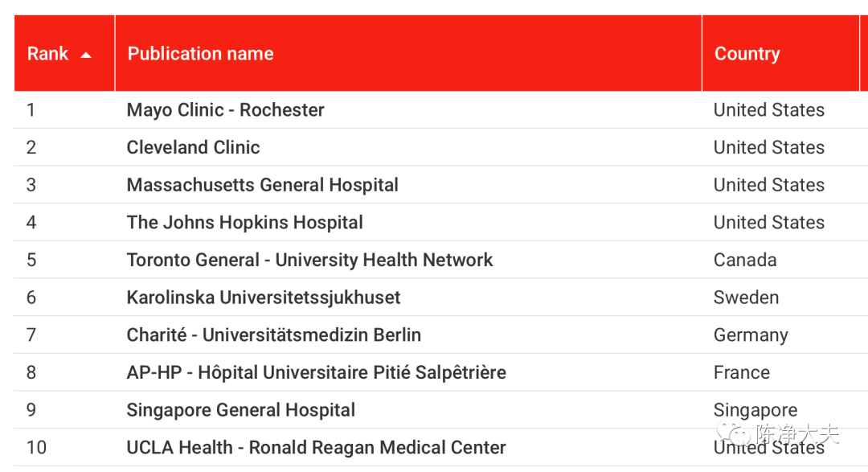Select The Johns Hopkins Hospital row
The height and width of the screenshot is (472, 868).
440,223
